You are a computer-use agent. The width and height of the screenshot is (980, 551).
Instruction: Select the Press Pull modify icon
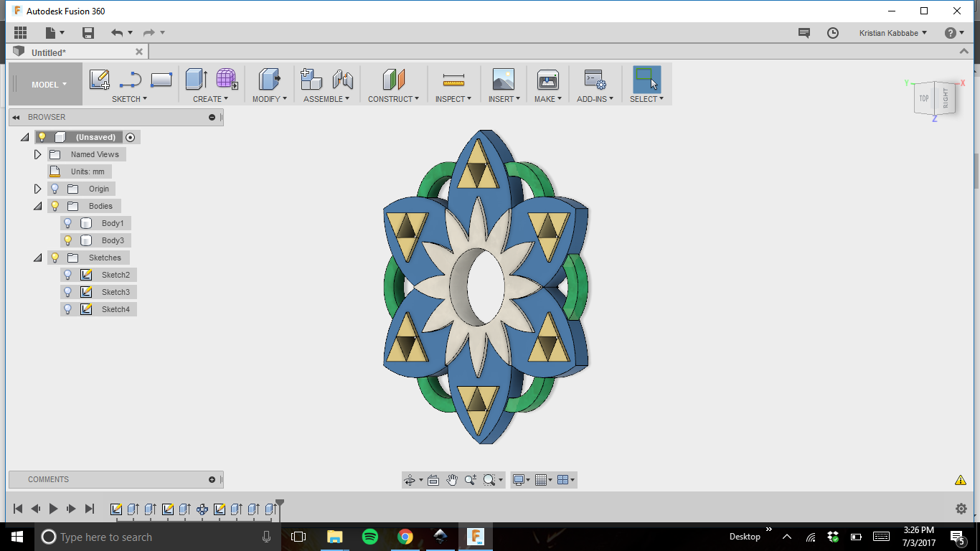coord(269,79)
